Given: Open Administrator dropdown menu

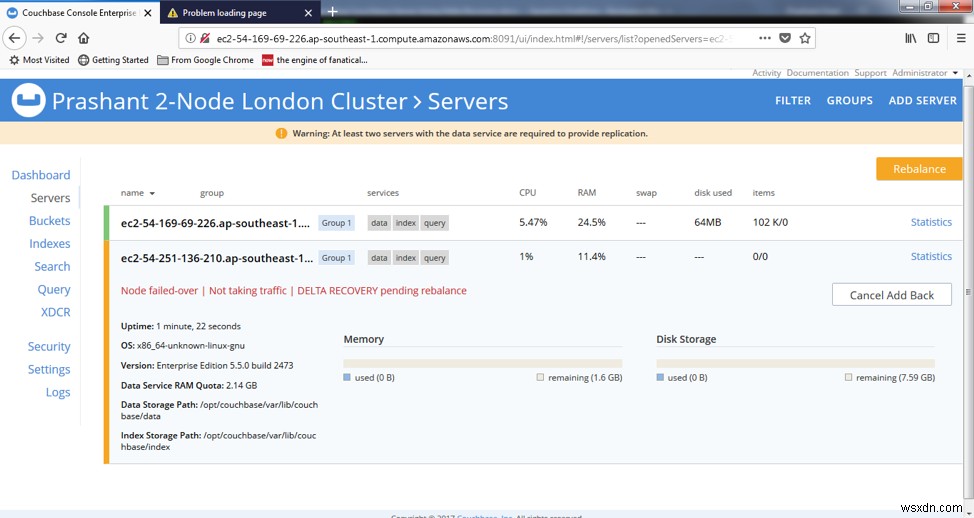Looking at the screenshot, I should coord(926,73).
